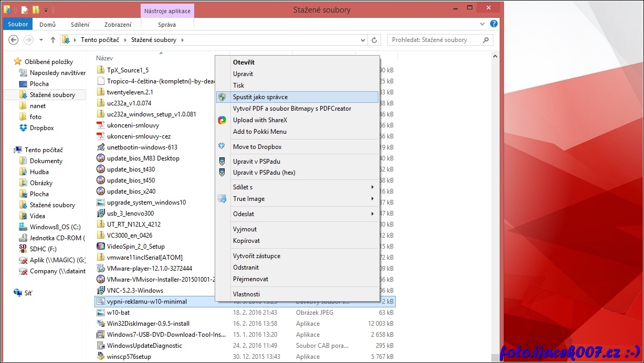Click the search magnifier icon

pyautogui.click(x=486, y=40)
